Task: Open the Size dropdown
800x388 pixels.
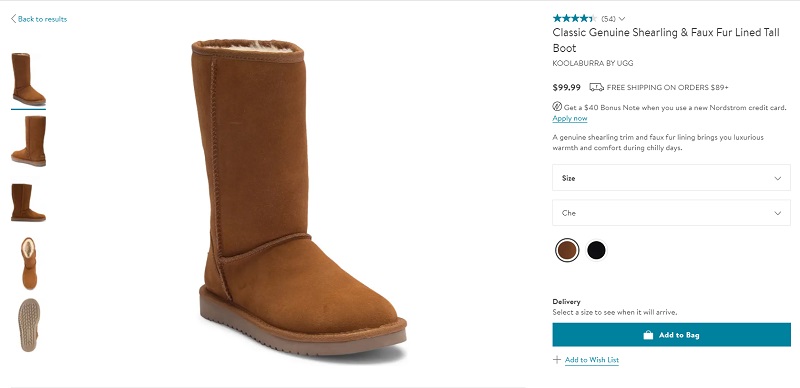Action: tap(671, 178)
